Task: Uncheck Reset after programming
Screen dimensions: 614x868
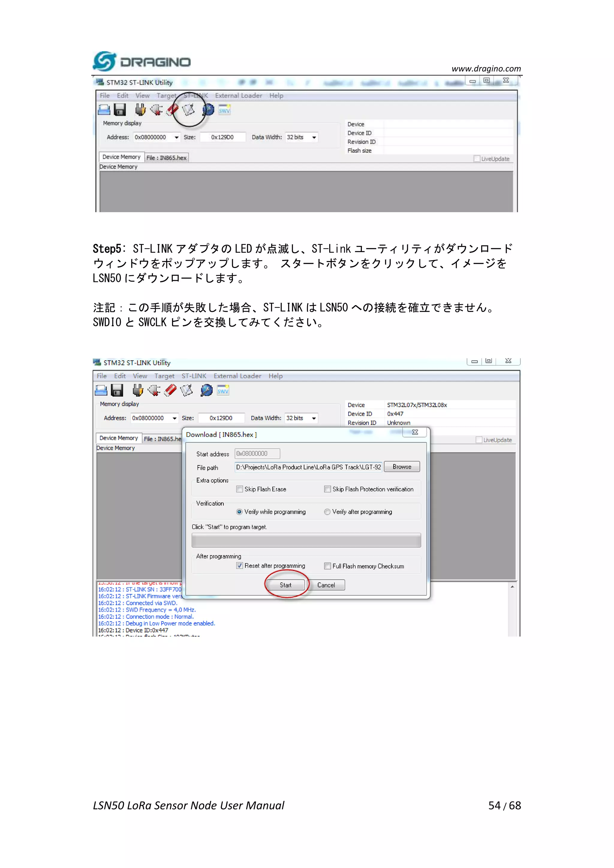Action: [x=239, y=566]
